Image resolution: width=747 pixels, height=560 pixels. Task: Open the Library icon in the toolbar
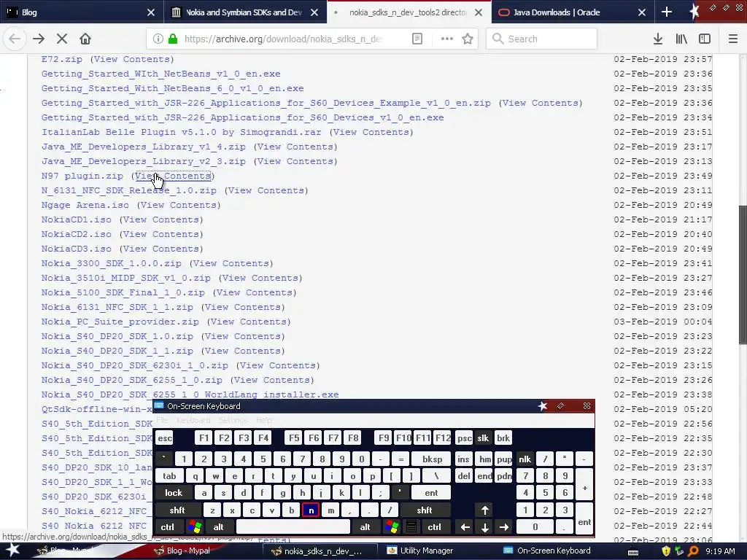[x=681, y=39]
